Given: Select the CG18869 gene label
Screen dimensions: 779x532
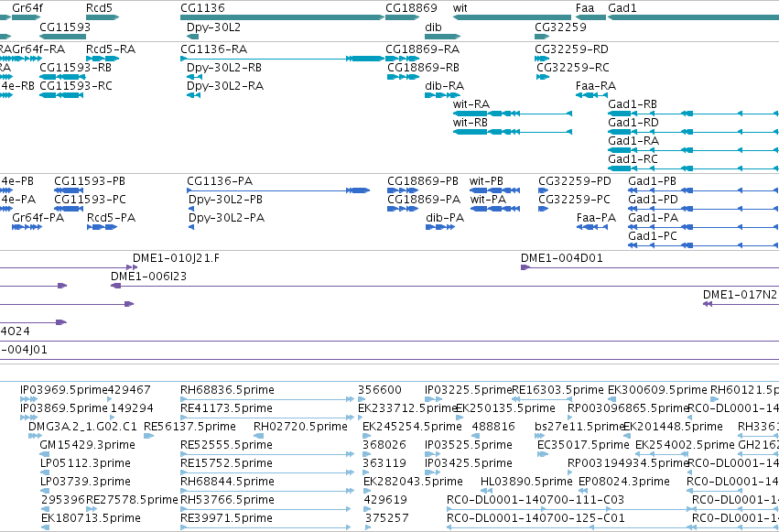Looking at the screenshot, I should [411, 8].
